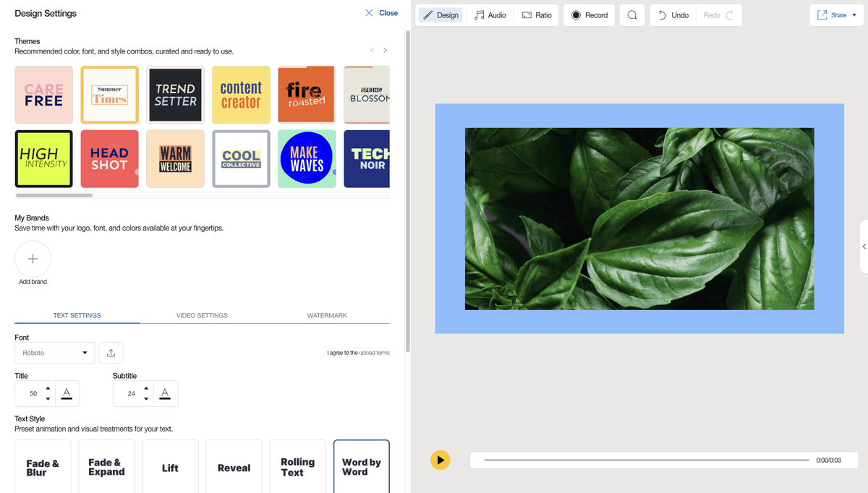Viewport: 868px width, 493px height.
Task: Click the Undo icon
Action: (662, 14)
